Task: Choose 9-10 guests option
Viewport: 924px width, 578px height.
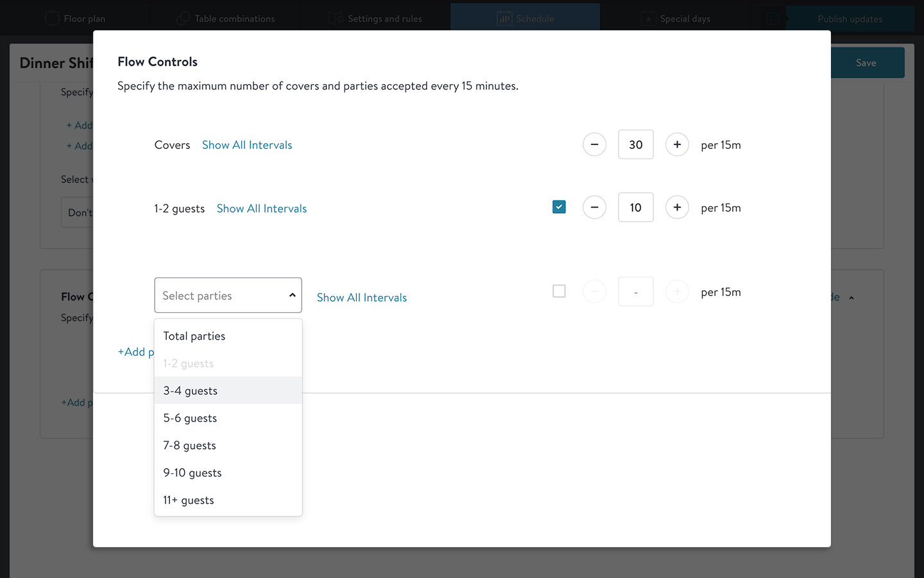Action: click(x=228, y=473)
